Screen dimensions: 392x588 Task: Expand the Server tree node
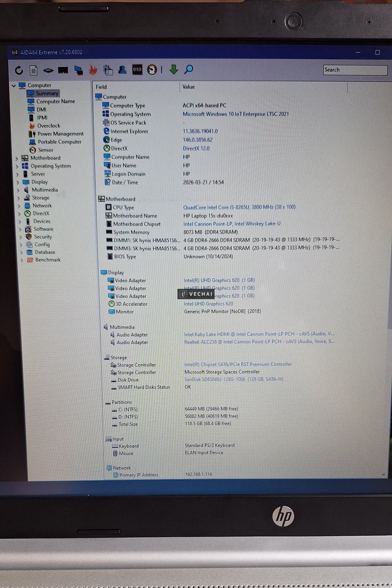(x=18, y=174)
